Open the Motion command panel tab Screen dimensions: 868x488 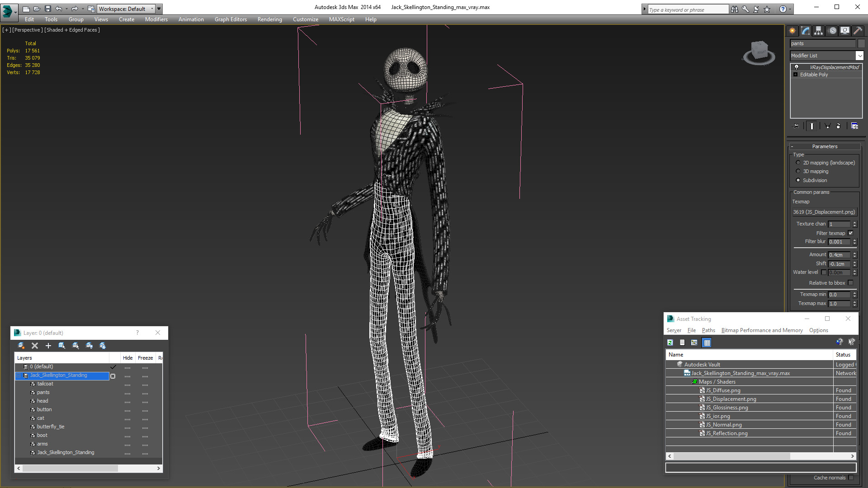click(832, 31)
